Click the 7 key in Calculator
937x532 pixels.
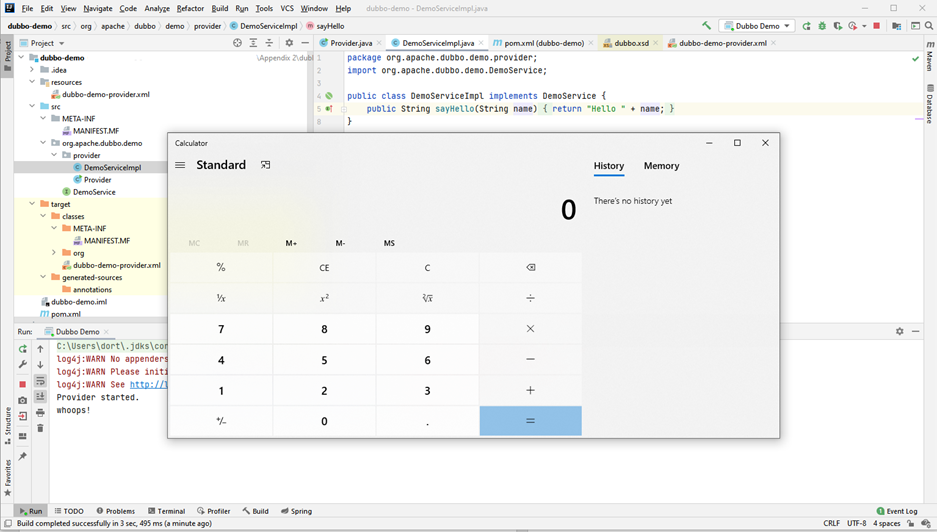221,329
